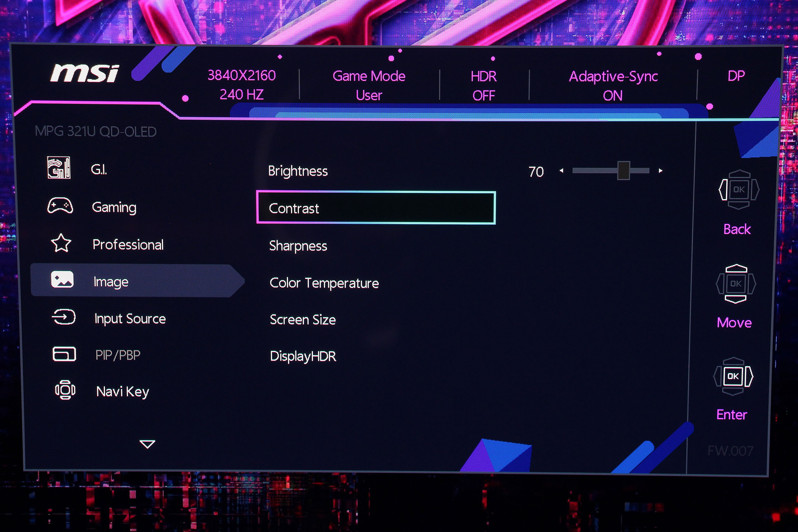Increase brightness with right arrow
This screenshot has height=532, width=798.
click(x=660, y=171)
